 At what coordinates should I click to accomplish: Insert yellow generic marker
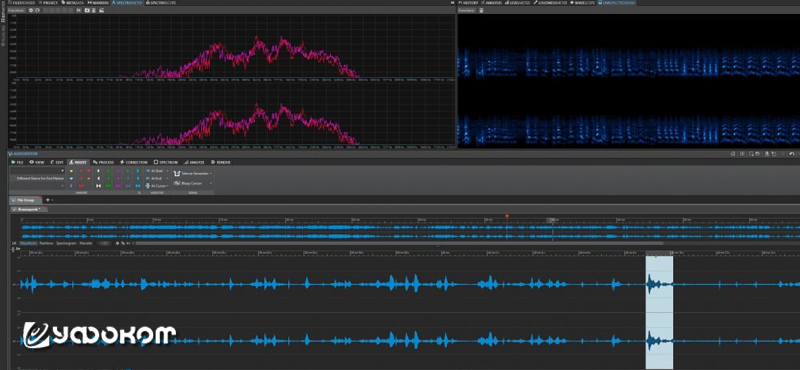71,170
